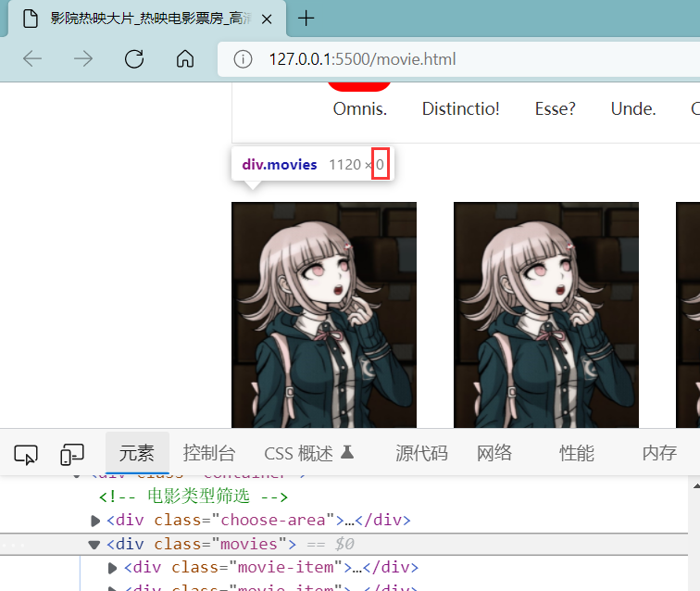The image size is (700, 591).
Task: Select the Esse? category link
Action: pos(556,108)
